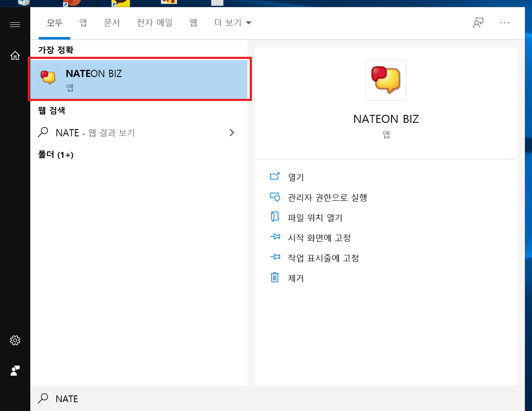Open the feedback icon at top right

478,23
